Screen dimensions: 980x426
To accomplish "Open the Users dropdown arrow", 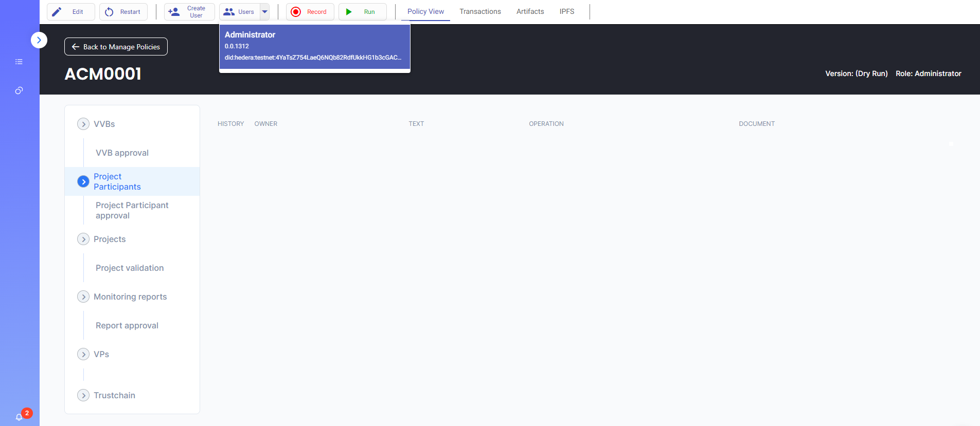I will 264,12.
